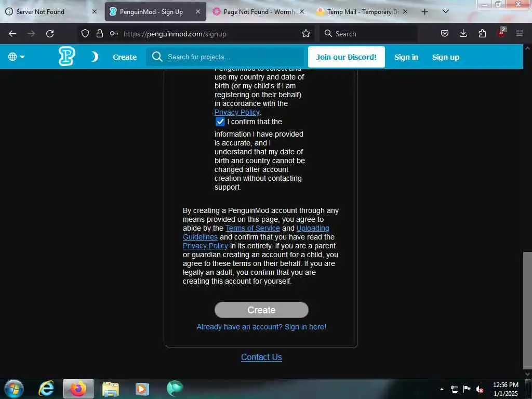Open the Contact Us link

[261, 357]
